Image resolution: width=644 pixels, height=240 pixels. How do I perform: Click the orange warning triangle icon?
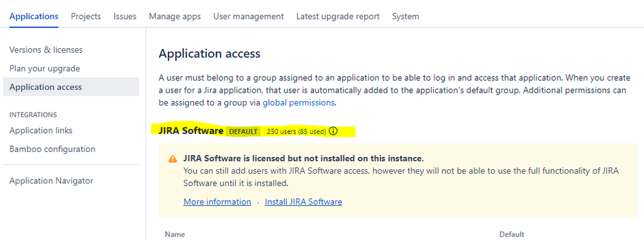(x=173, y=159)
